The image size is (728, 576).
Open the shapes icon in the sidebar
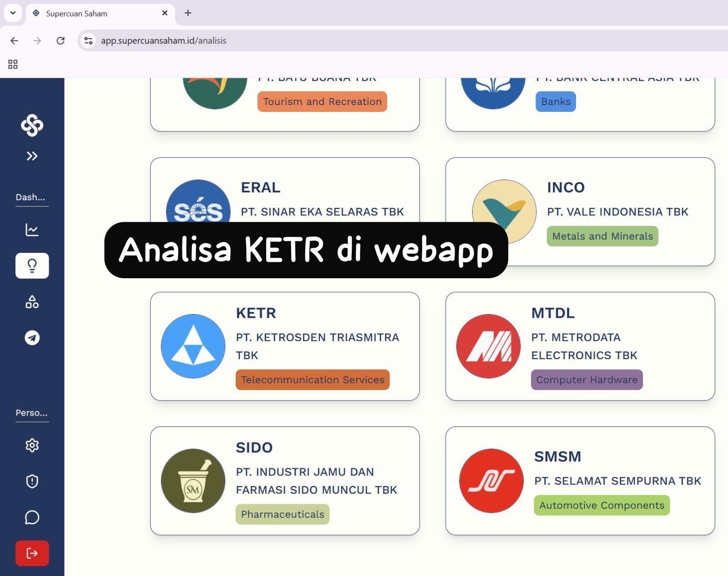[32, 302]
